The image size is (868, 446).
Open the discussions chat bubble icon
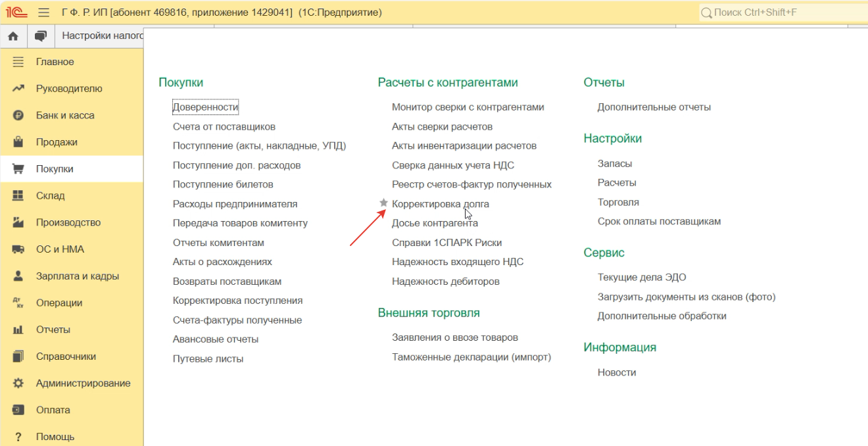click(x=41, y=36)
